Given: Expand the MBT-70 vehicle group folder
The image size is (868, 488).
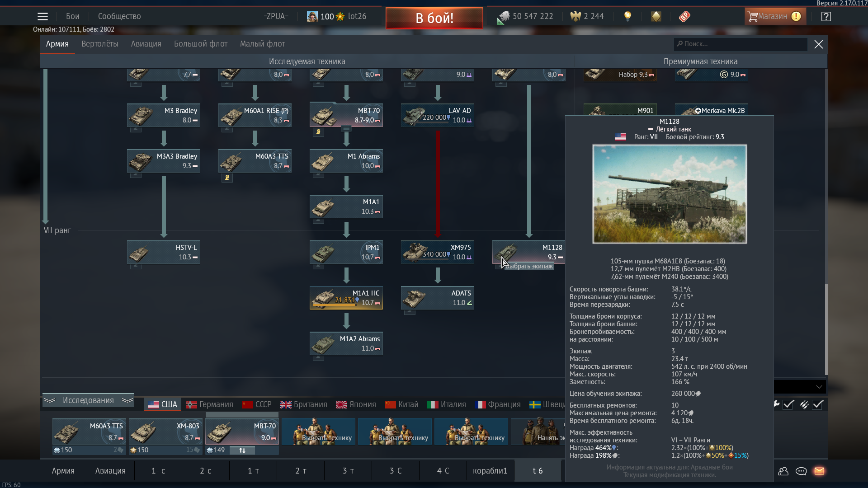Looking at the screenshot, I should pyautogui.click(x=346, y=128).
